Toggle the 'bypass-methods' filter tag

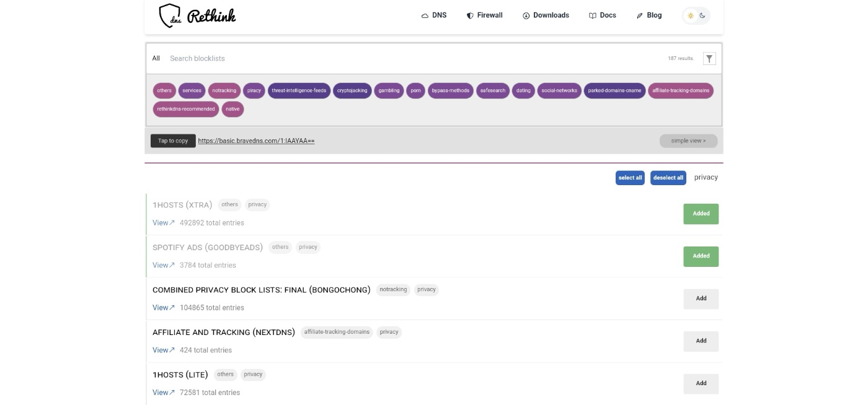click(451, 90)
